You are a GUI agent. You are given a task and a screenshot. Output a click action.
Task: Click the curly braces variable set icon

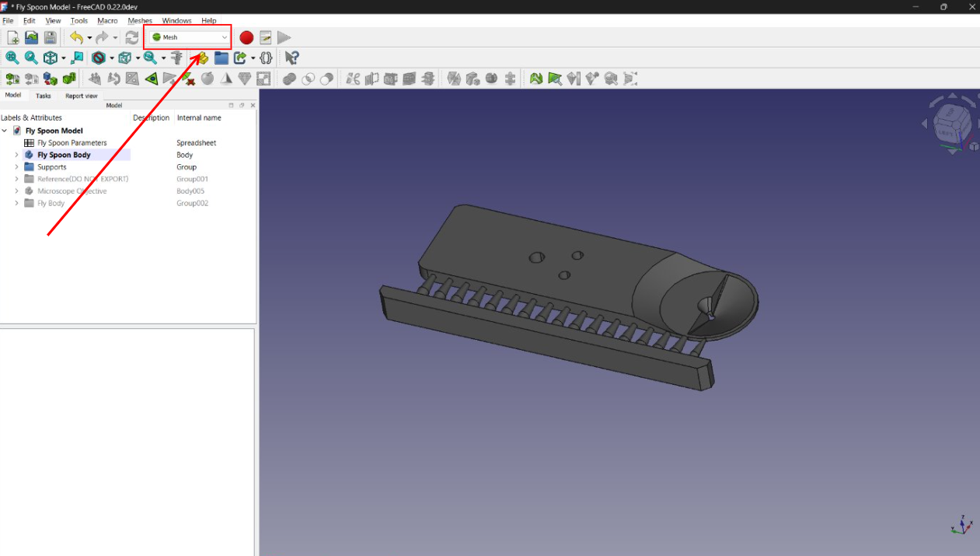click(266, 58)
